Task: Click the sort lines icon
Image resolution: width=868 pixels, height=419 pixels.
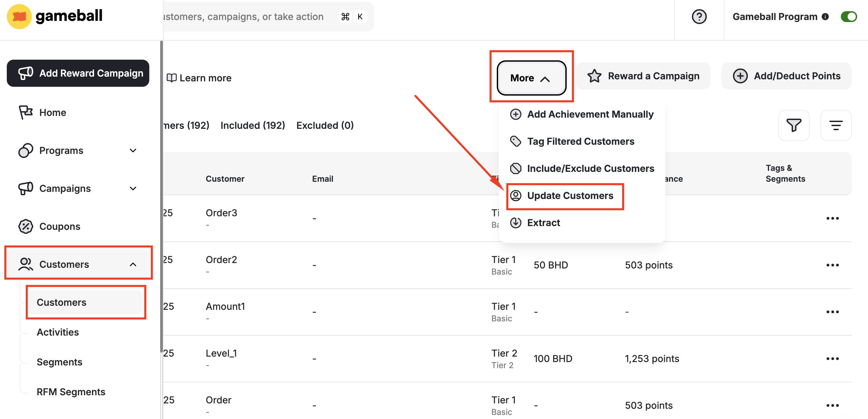Action: coord(836,125)
